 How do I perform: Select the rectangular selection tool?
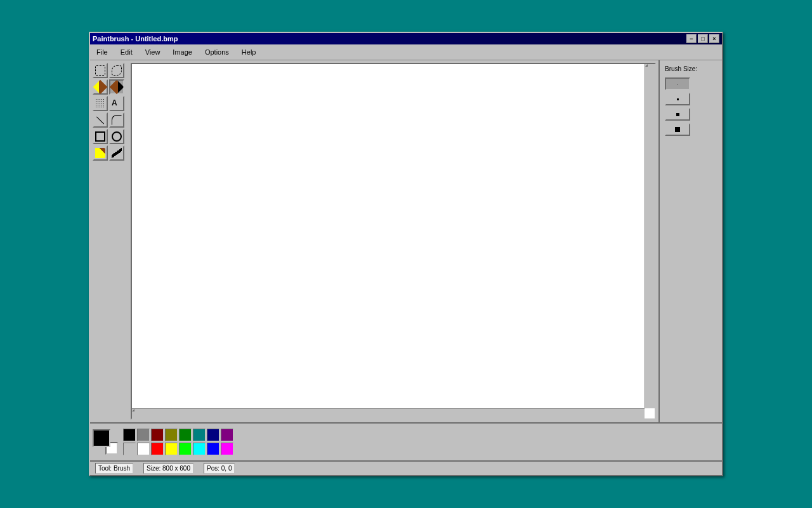click(x=100, y=70)
